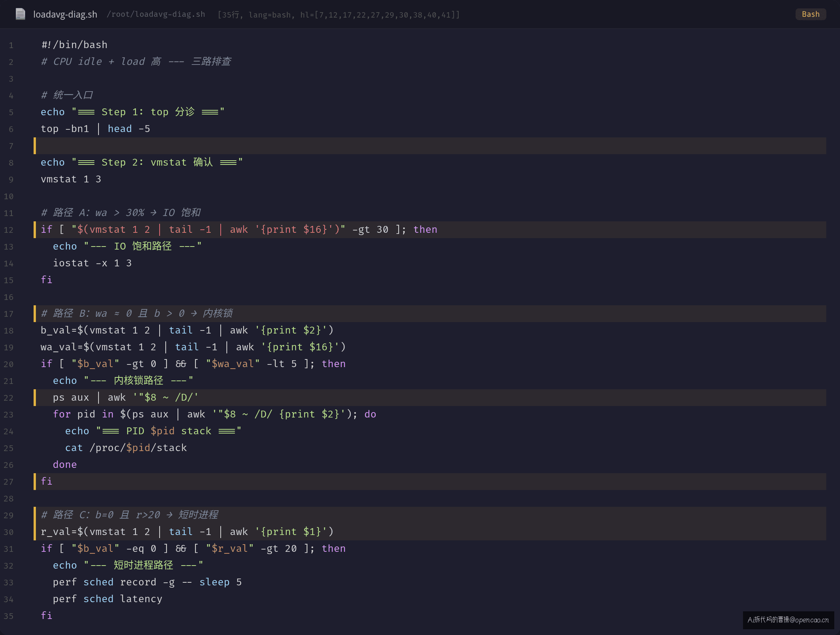Click the opencao.cn watermark label
The height and width of the screenshot is (635, 840).
tap(788, 620)
